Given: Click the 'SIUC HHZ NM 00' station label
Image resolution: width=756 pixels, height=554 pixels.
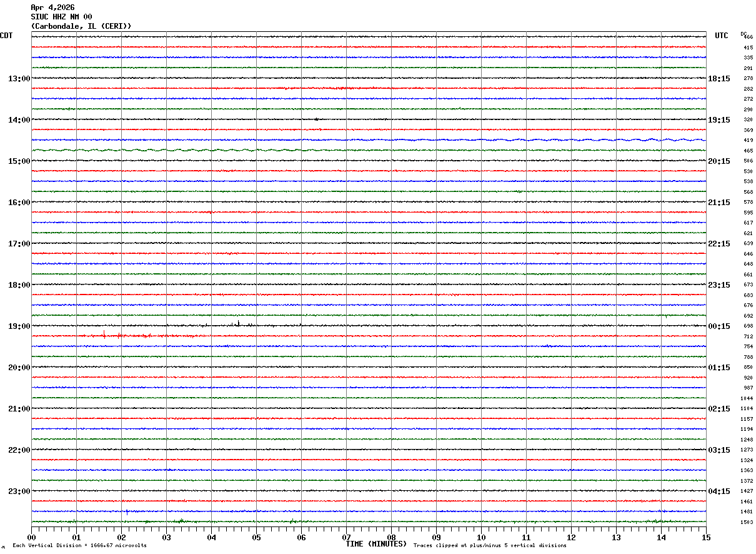Looking at the screenshot, I should coord(61,17).
